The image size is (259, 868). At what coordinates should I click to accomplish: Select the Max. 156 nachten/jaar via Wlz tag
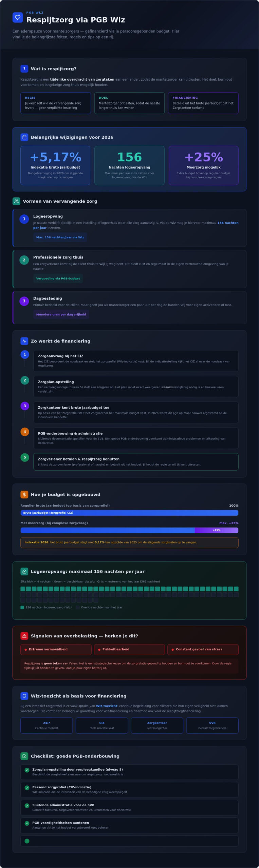point(60,237)
